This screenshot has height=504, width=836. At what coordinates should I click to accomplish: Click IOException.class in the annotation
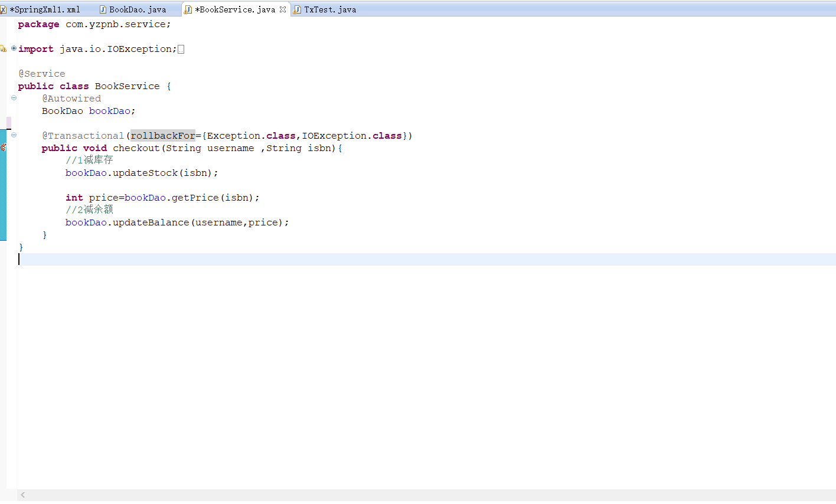coord(352,136)
